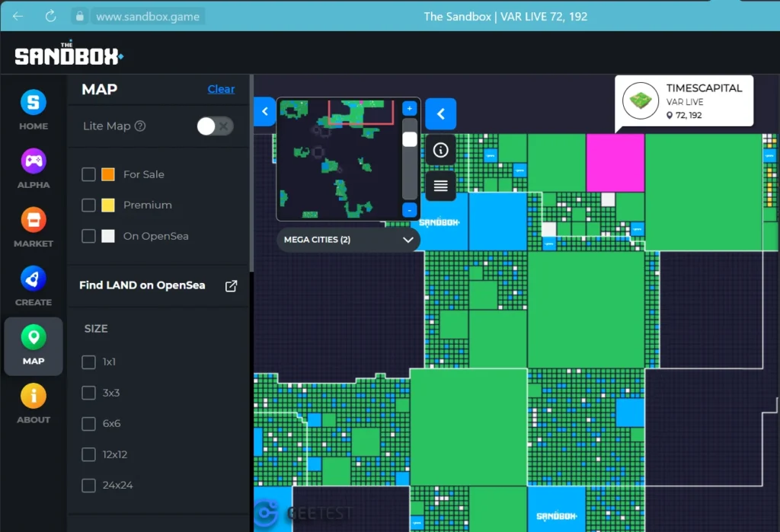Check the For Sale filter checkbox
The width and height of the screenshot is (780, 532).
click(x=88, y=174)
